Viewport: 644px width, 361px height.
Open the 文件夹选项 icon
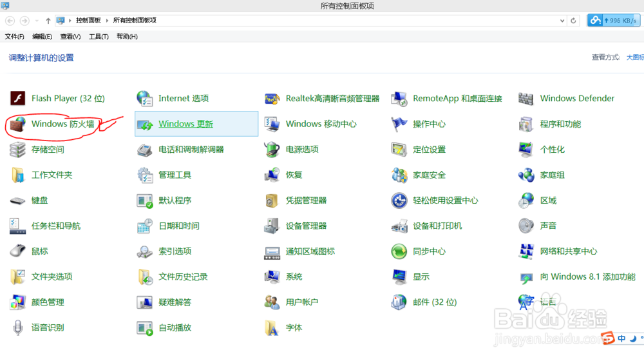coord(17,277)
